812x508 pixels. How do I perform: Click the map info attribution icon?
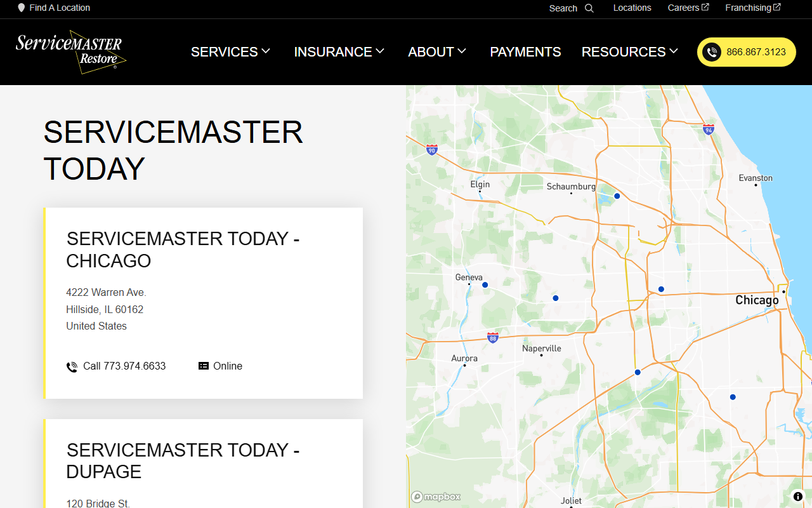click(x=798, y=497)
